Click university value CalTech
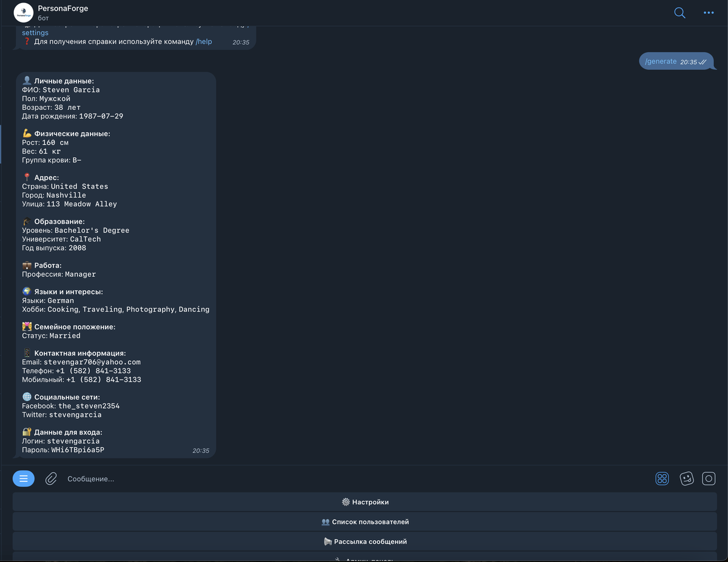This screenshot has height=562, width=728. click(86, 239)
